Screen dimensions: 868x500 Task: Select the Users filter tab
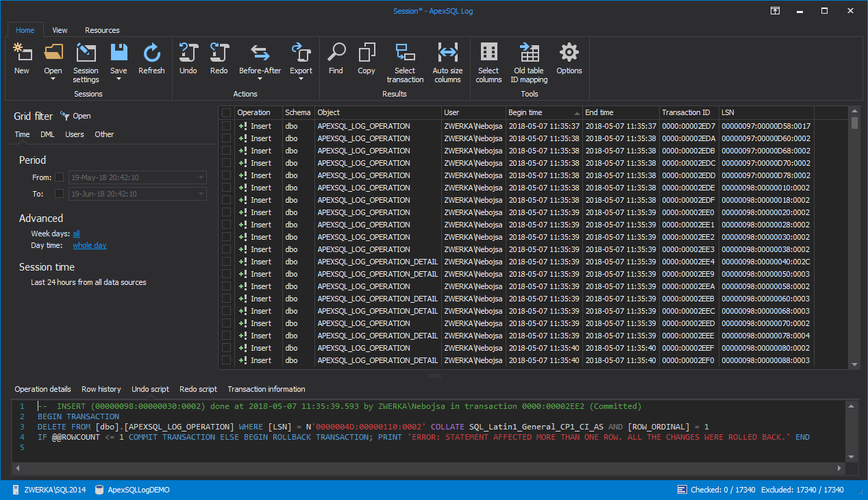click(x=75, y=134)
